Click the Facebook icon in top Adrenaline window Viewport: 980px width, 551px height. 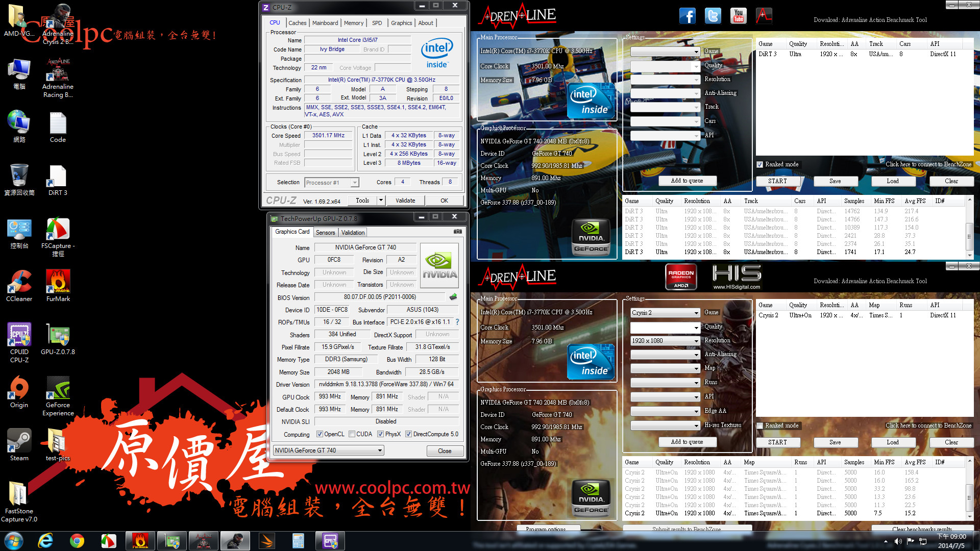688,16
